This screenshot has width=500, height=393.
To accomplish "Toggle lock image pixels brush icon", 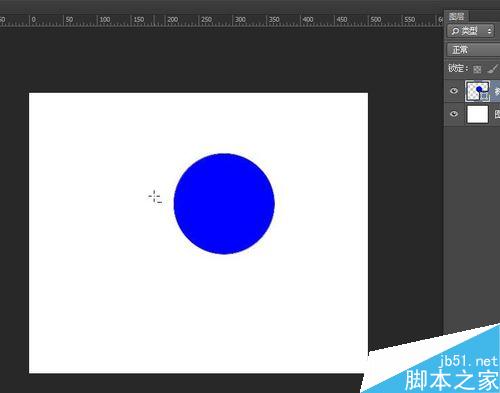I will click(x=492, y=69).
